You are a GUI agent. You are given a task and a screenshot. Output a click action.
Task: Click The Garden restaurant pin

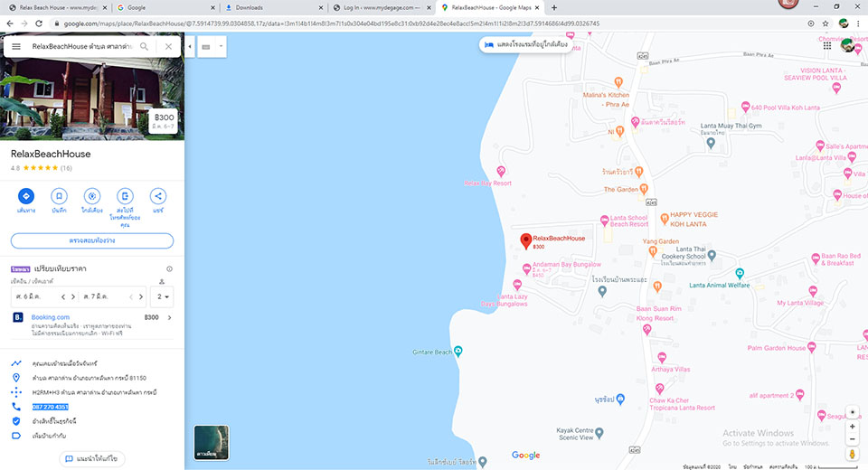644,189
